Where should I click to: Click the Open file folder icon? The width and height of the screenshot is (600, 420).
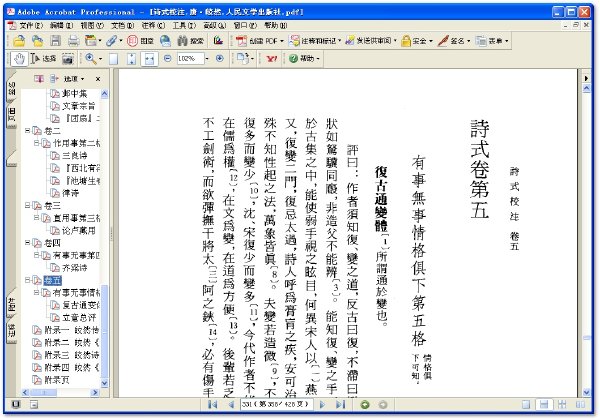(19, 41)
